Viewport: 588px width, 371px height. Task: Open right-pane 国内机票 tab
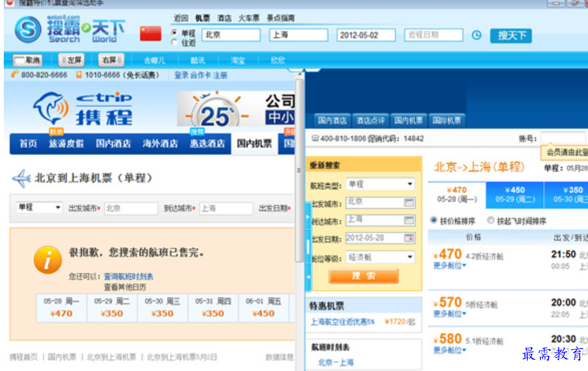[409, 120]
